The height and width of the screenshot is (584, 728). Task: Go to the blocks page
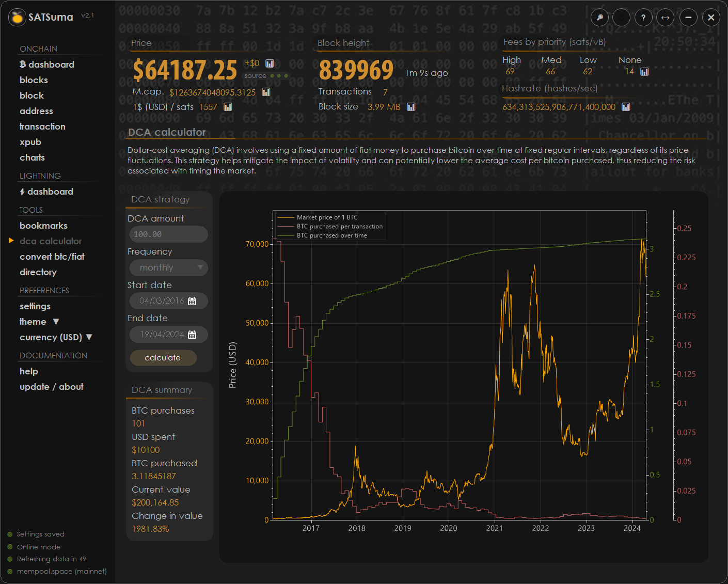(x=34, y=80)
